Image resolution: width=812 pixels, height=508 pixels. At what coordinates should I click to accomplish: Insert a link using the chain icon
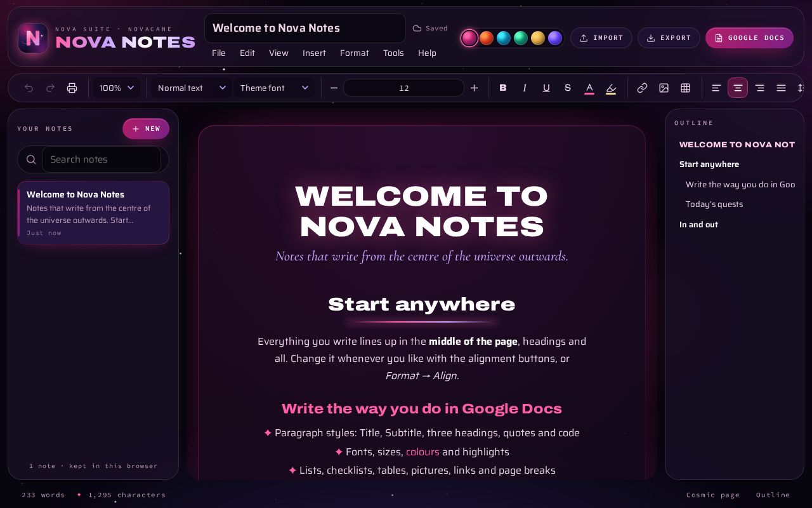(642, 88)
